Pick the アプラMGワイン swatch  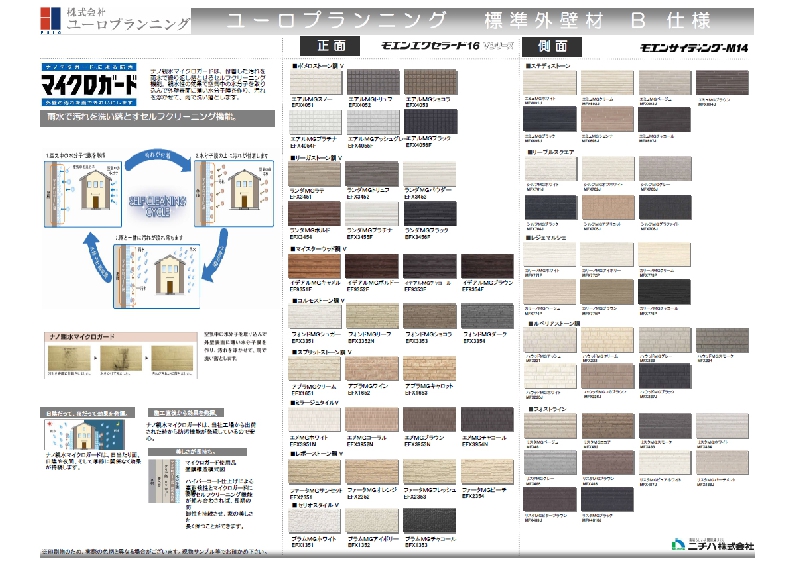372,369
